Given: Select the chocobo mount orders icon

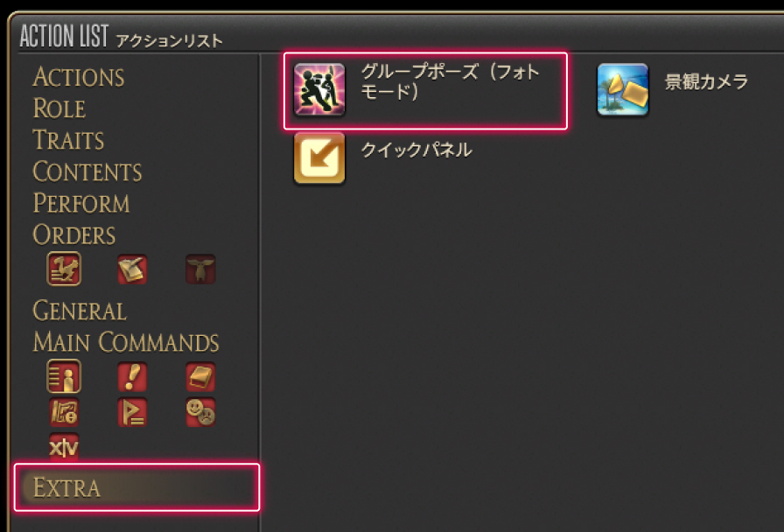Looking at the screenshot, I should 64,269.
